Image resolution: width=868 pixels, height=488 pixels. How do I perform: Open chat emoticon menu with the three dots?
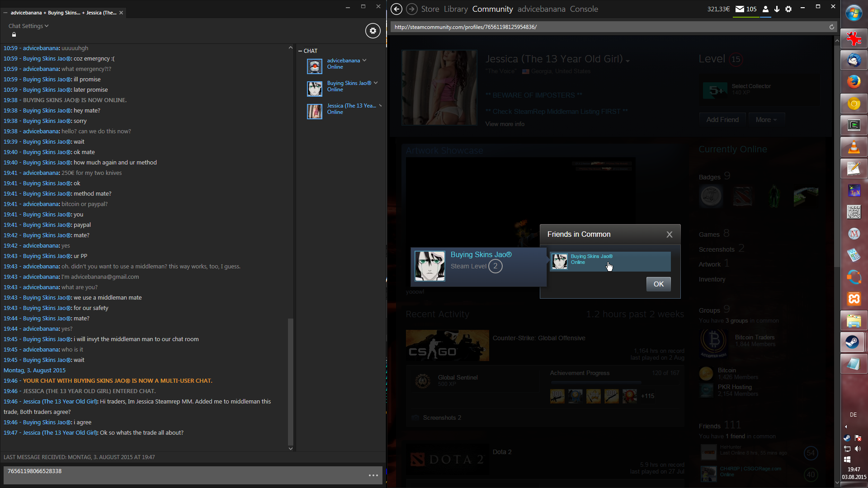[x=373, y=475]
